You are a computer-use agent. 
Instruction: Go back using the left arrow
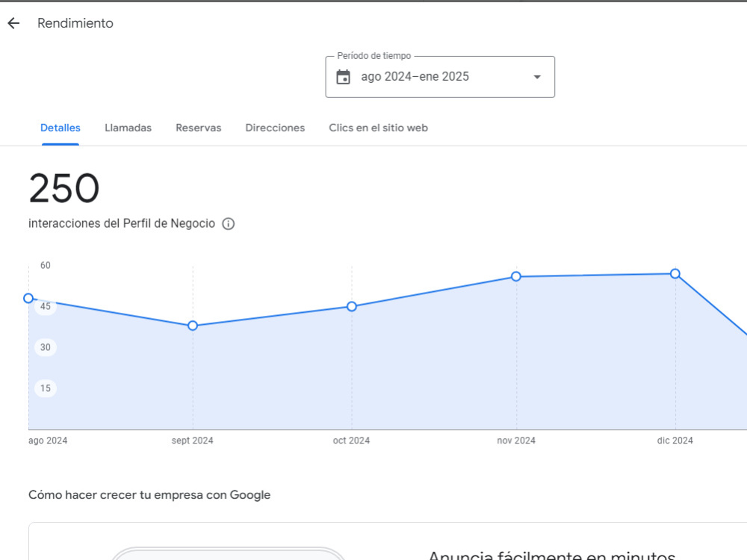pyautogui.click(x=13, y=23)
